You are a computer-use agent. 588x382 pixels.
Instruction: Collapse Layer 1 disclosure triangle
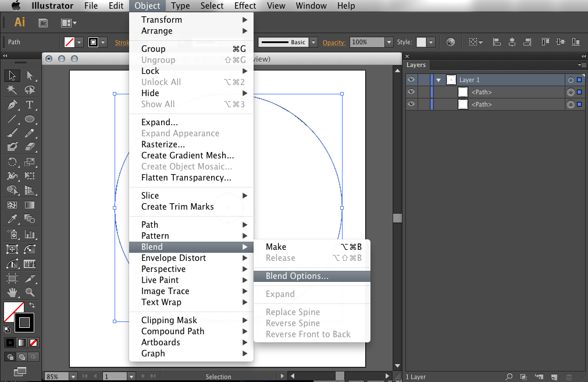439,80
